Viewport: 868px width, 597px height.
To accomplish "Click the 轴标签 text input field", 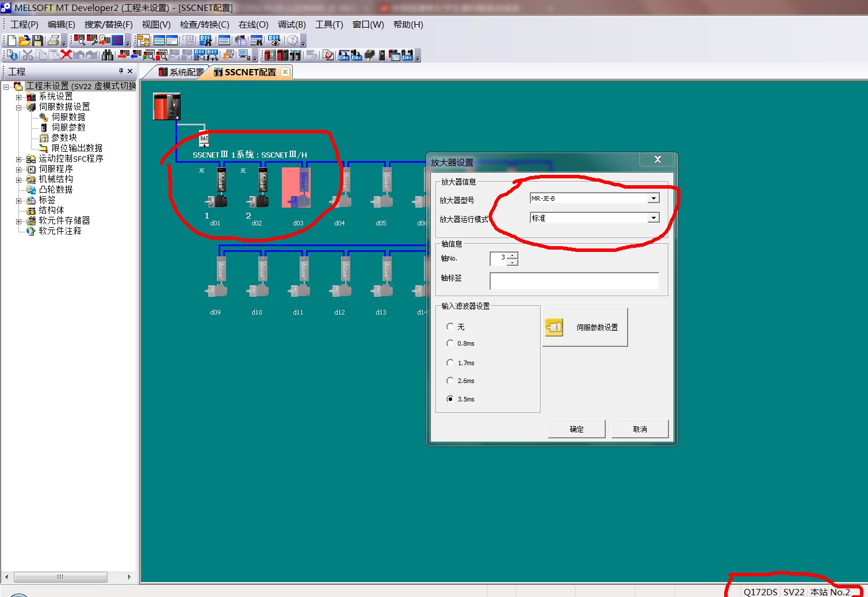I will 574,281.
